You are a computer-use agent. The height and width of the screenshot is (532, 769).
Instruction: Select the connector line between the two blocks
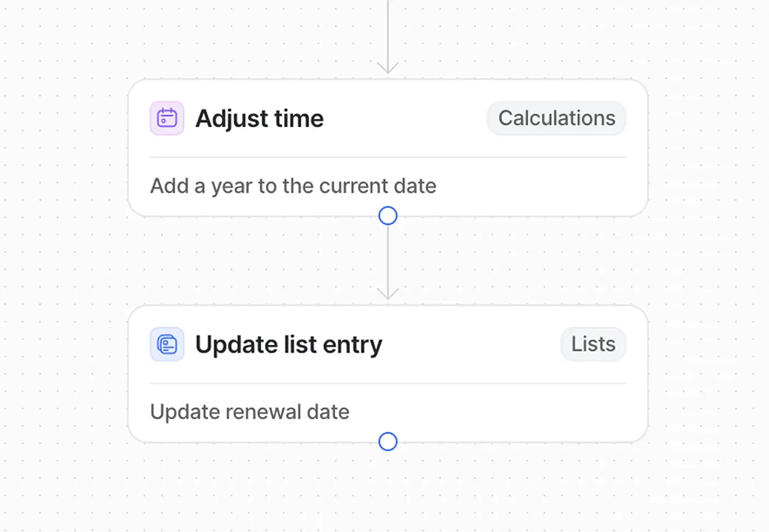[x=387, y=259]
